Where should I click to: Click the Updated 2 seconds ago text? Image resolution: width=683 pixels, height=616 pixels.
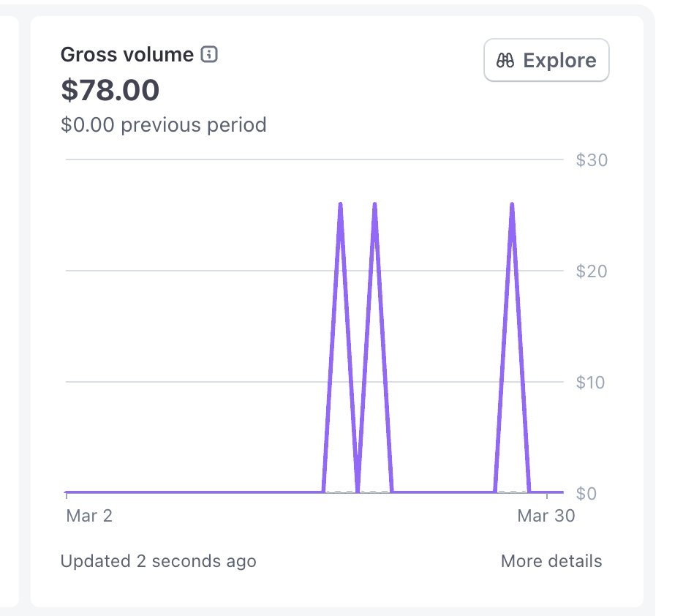(158, 560)
